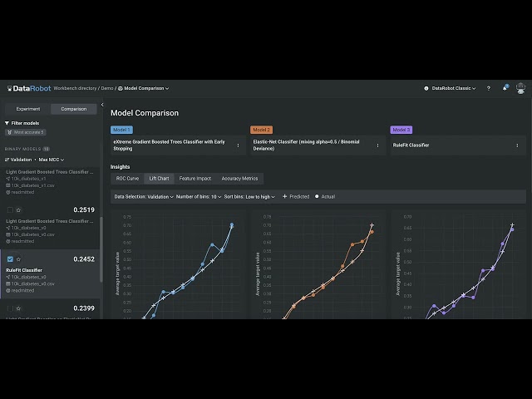This screenshot has width=532, height=399.
Task: Click the RuleFit Classifier Model 3 card
Action: (458, 145)
